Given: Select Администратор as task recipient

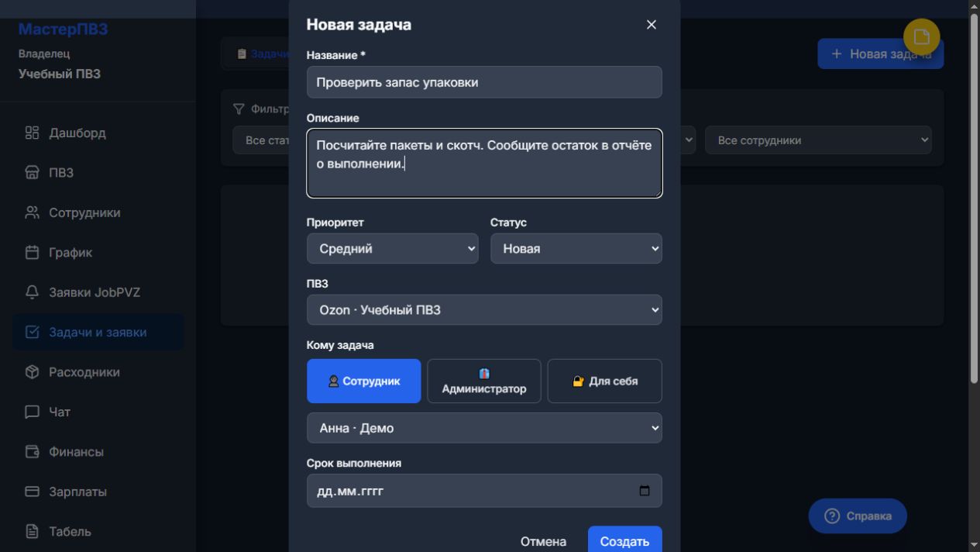Looking at the screenshot, I should [x=484, y=381].
